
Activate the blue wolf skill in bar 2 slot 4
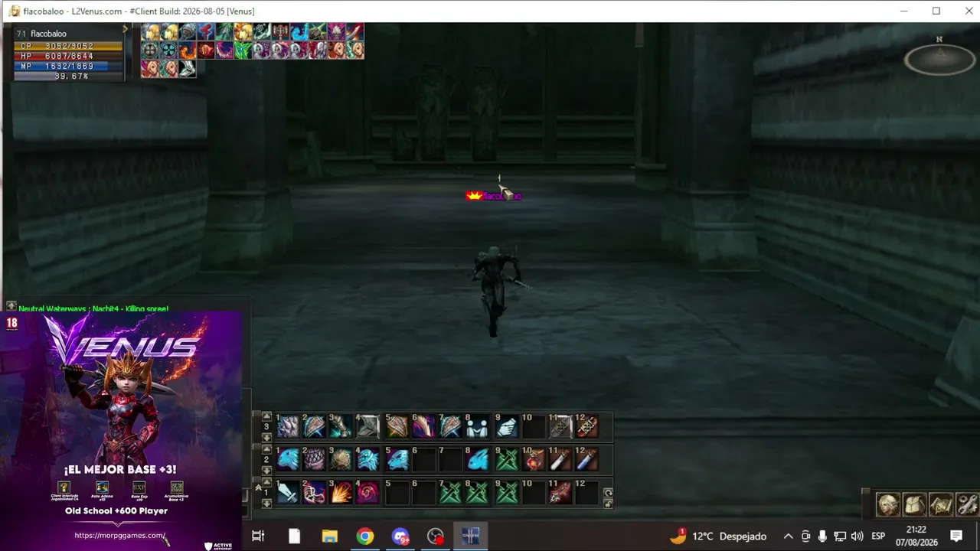coord(367,460)
